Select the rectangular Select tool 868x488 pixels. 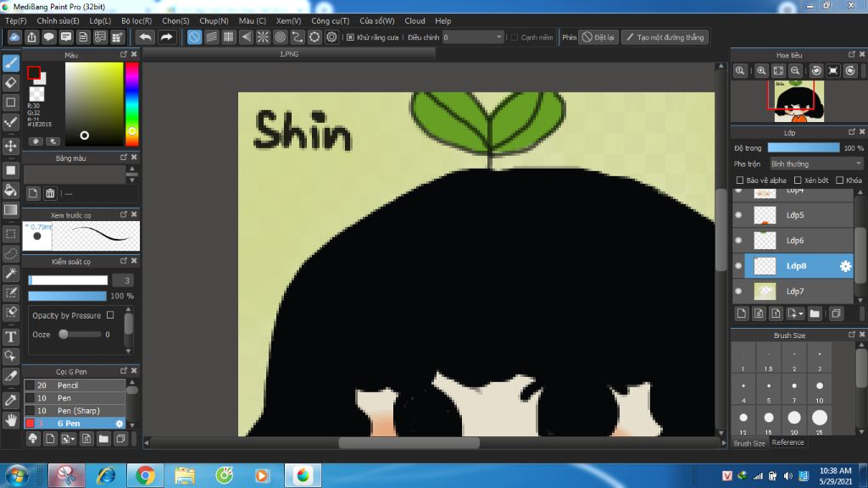10,234
